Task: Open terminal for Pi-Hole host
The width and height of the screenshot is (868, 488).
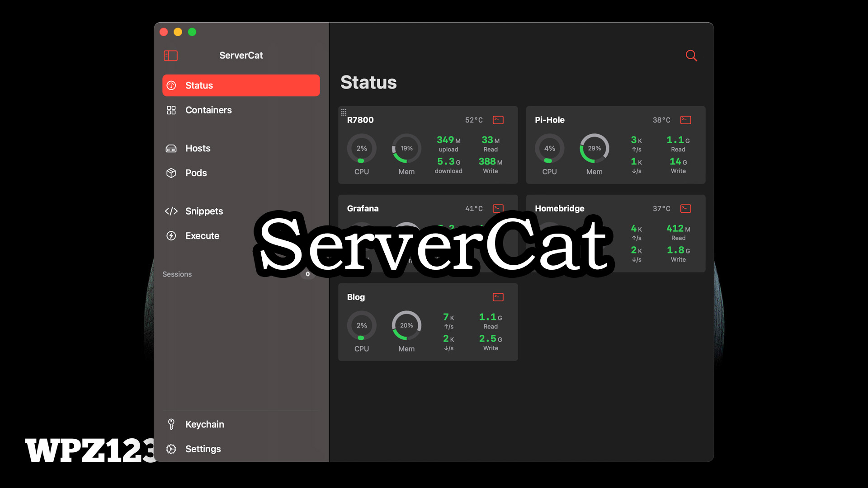Action: [686, 120]
